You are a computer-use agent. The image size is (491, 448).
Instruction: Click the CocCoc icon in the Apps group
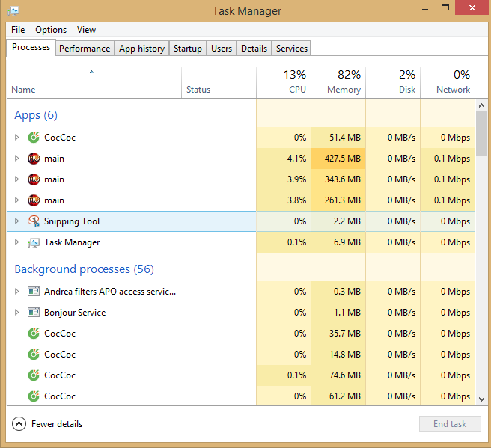(x=34, y=138)
